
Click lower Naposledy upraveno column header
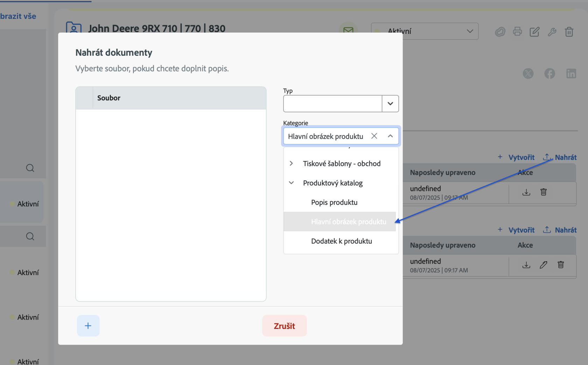(443, 245)
